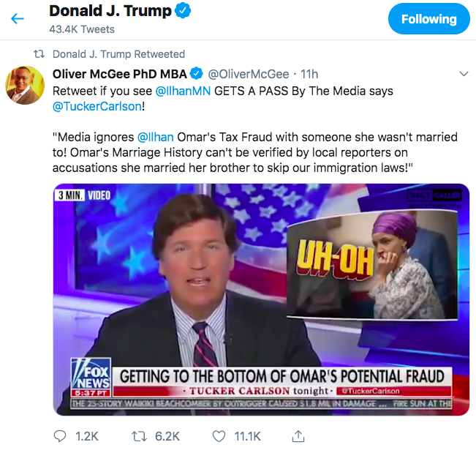Click the back arrow icon
The height and width of the screenshot is (453, 476).
coord(18,18)
